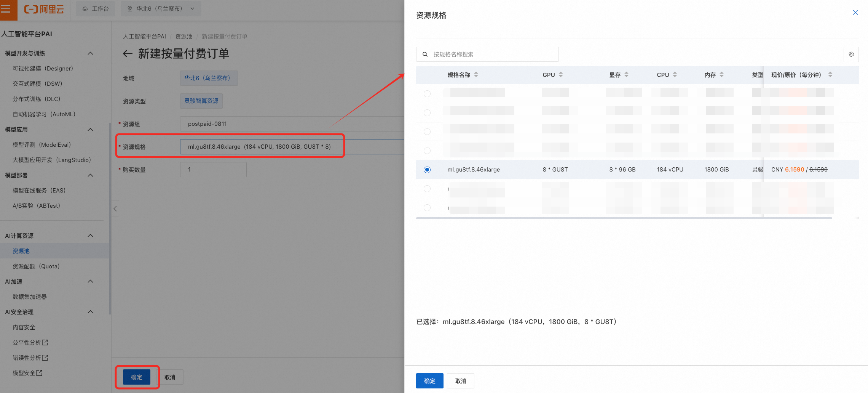Click 人工智能平台PAI breadcrumb link

tap(144, 37)
